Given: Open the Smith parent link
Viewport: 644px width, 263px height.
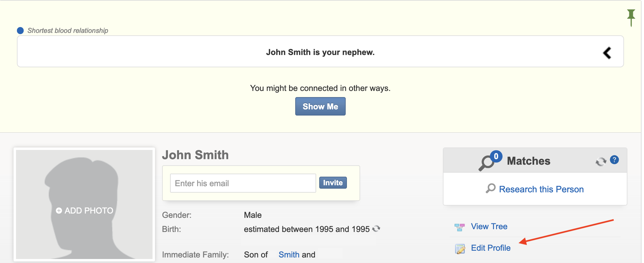Looking at the screenshot, I should click(289, 254).
